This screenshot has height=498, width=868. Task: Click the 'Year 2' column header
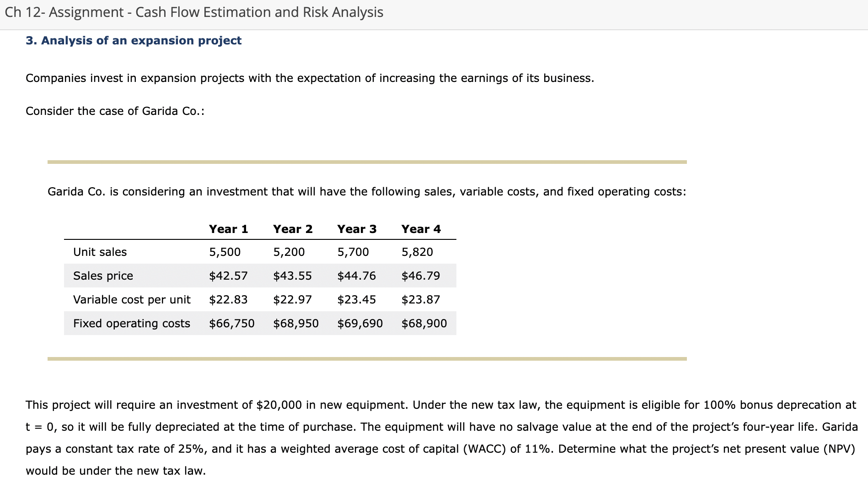293,229
